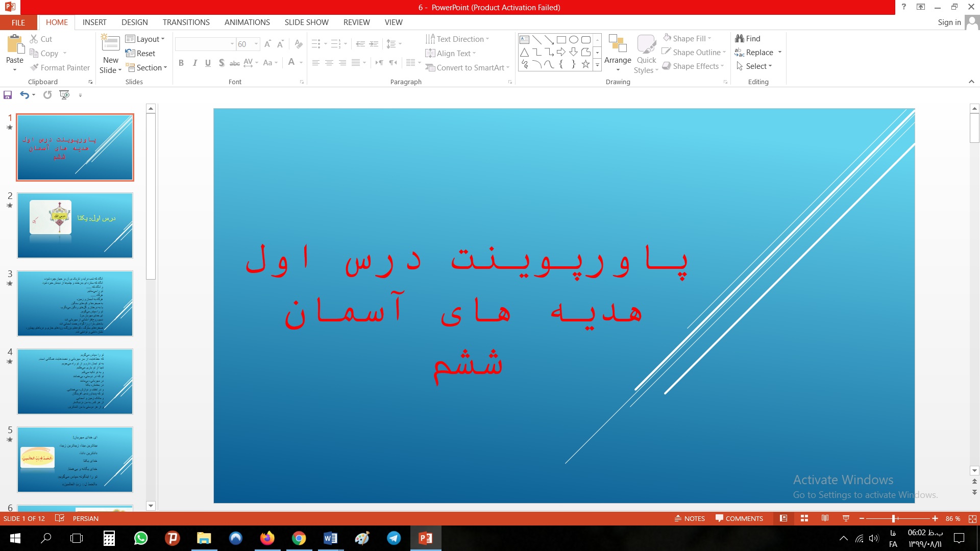Click the Undo arrow icon

(x=24, y=95)
